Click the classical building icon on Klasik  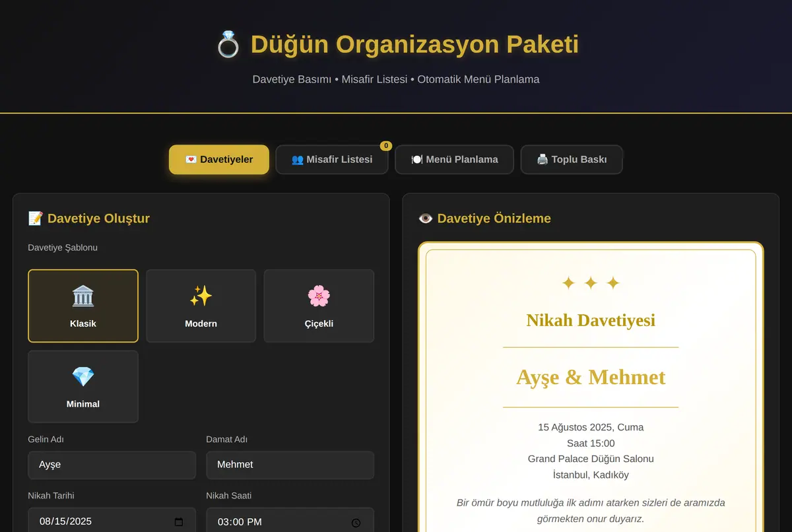pos(83,296)
